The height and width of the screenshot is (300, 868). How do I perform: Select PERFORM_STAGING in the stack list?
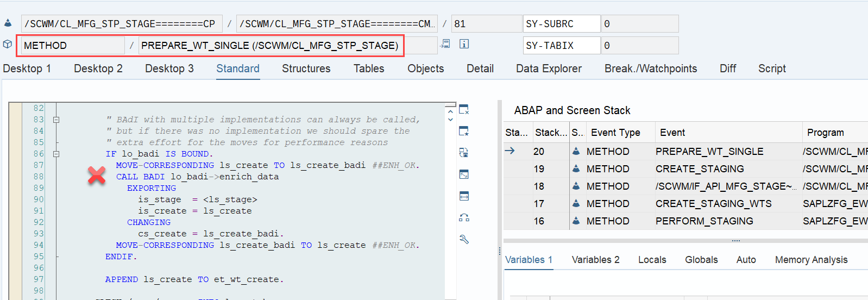(x=704, y=221)
